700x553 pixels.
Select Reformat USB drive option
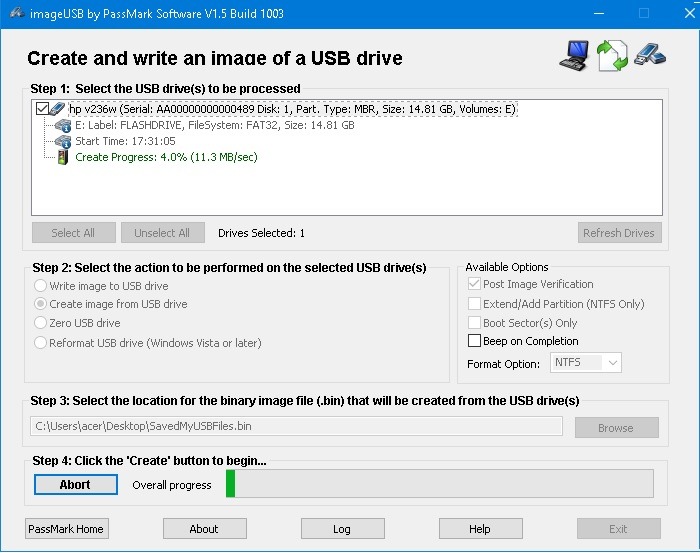coord(40,342)
